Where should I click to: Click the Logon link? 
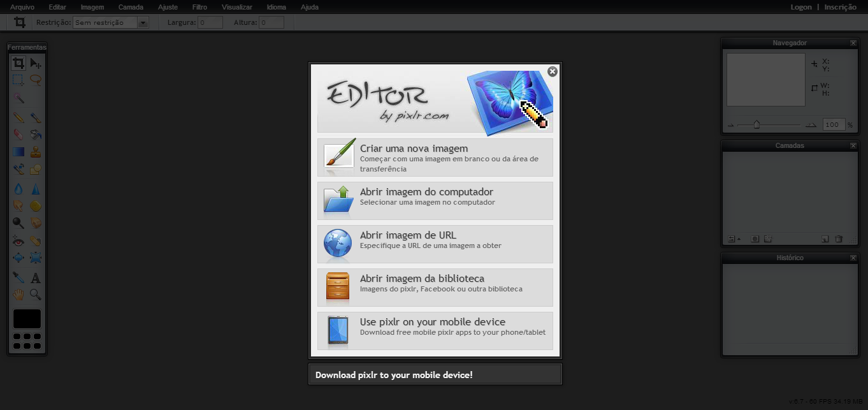[x=801, y=7]
